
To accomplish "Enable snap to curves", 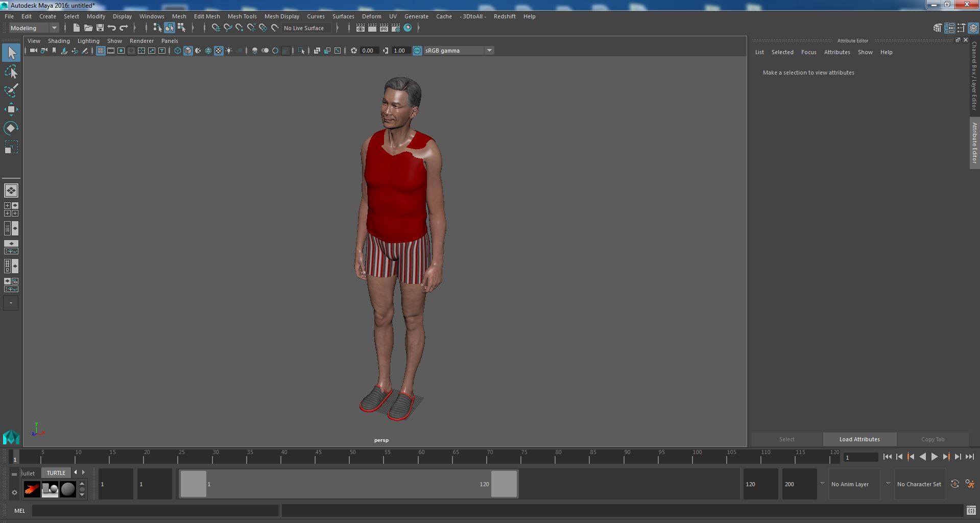I will coord(228,28).
